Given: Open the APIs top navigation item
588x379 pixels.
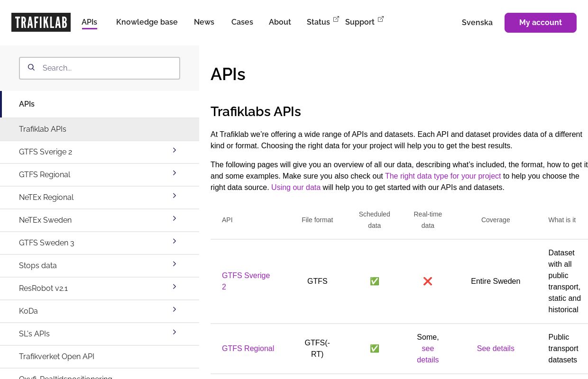Looking at the screenshot, I should coord(89,22).
